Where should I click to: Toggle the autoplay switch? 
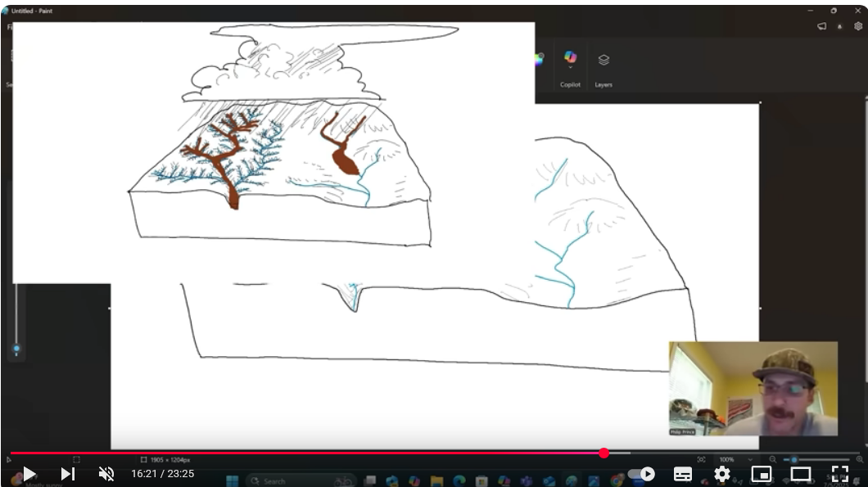click(x=642, y=474)
